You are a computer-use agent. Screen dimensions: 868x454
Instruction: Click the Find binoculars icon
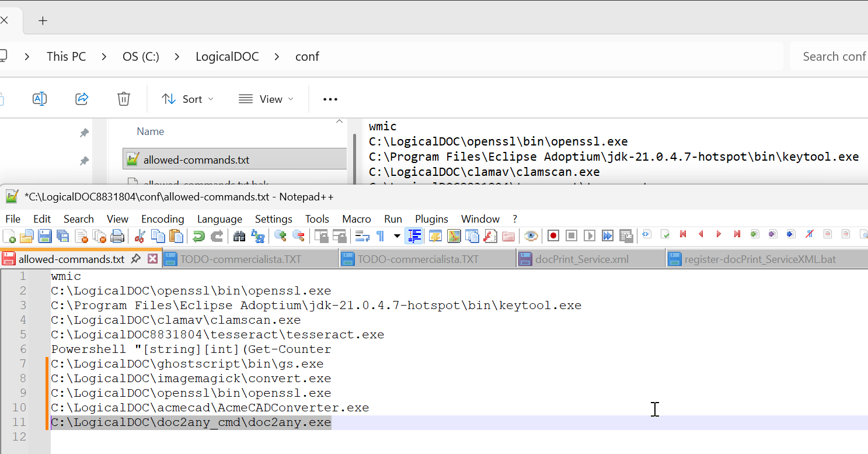coord(239,236)
